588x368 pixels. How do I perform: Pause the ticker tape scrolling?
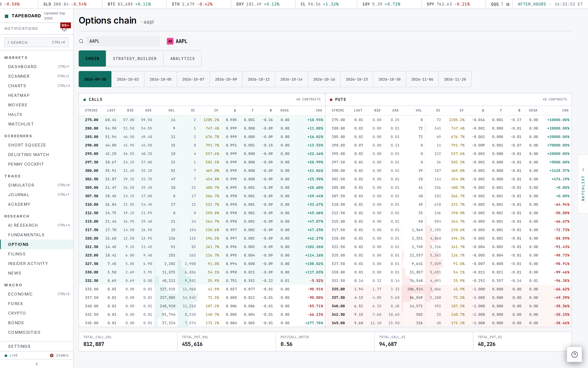pyautogui.click(x=508, y=4)
